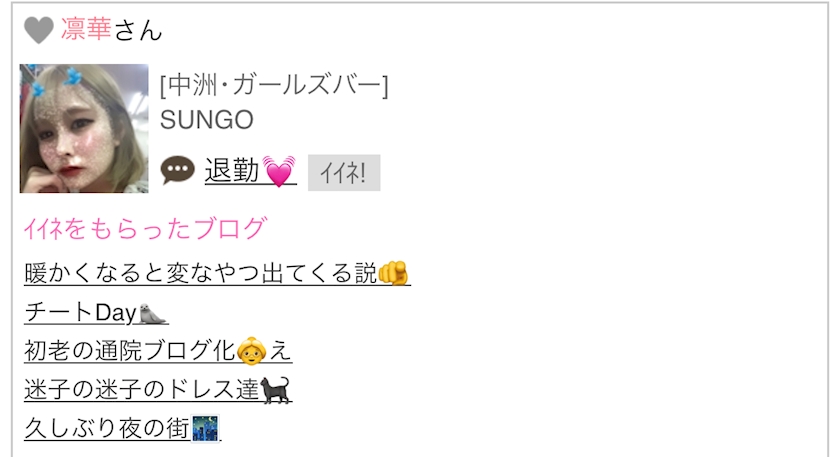Open blog 久しぶり夜の街
The width and height of the screenshot is (840, 457).
point(122,428)
